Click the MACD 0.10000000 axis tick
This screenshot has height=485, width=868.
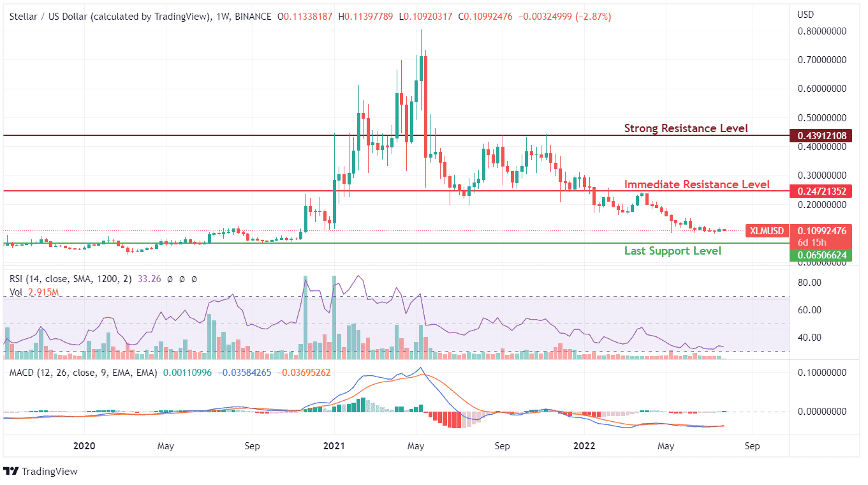(821, 371)
